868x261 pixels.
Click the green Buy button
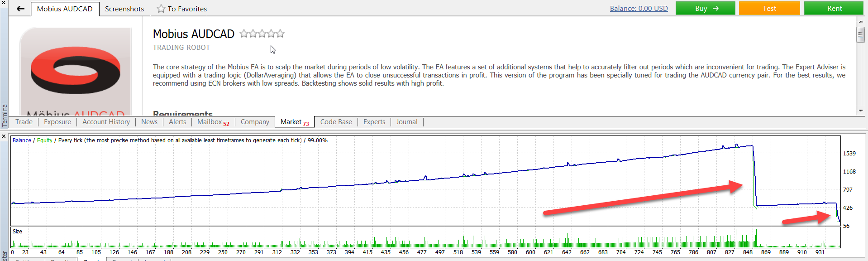[x=705, y=8]
